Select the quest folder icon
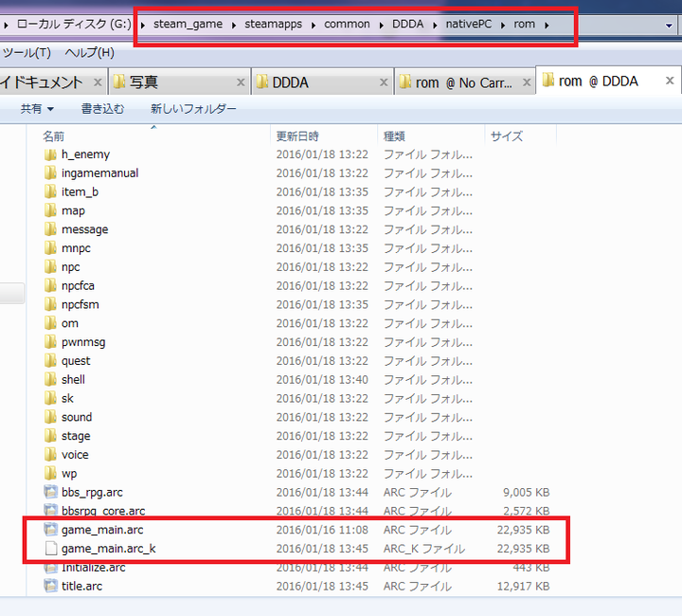This screenshot has height=616, width=682. 50,361
